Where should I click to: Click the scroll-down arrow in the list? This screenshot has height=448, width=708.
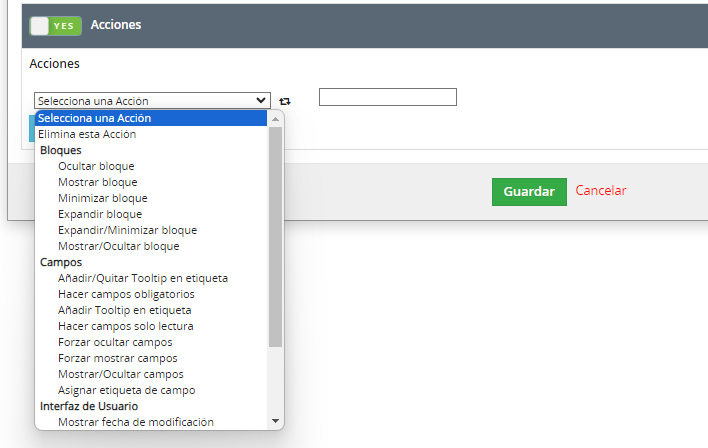click(275, 421)
